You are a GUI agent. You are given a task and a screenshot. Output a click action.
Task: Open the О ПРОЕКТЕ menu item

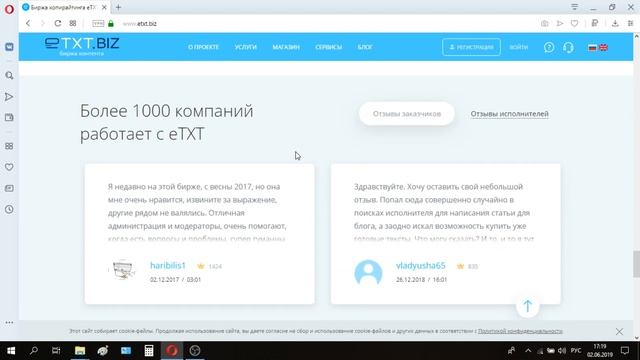pyautogui.click(x=203, y=47)
